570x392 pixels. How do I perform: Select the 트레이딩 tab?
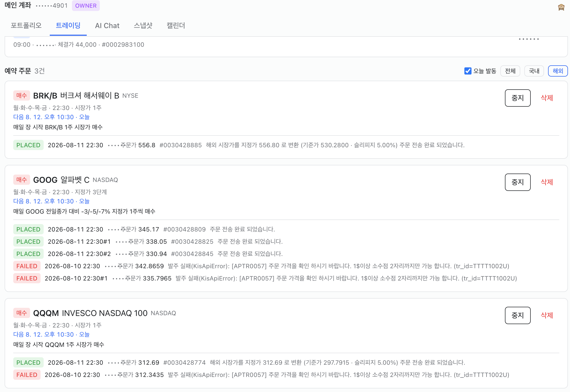(68, 26)
